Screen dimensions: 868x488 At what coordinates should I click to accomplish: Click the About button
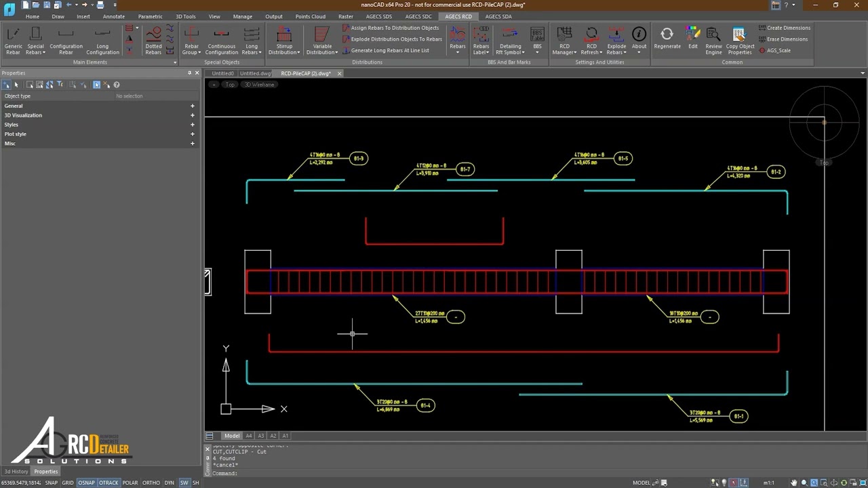point(639,39)
